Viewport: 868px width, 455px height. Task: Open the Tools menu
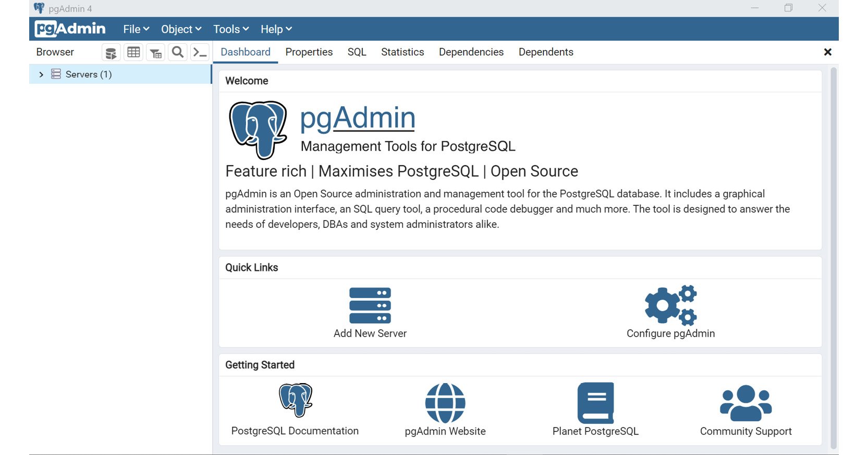click(x=231, y=29)
